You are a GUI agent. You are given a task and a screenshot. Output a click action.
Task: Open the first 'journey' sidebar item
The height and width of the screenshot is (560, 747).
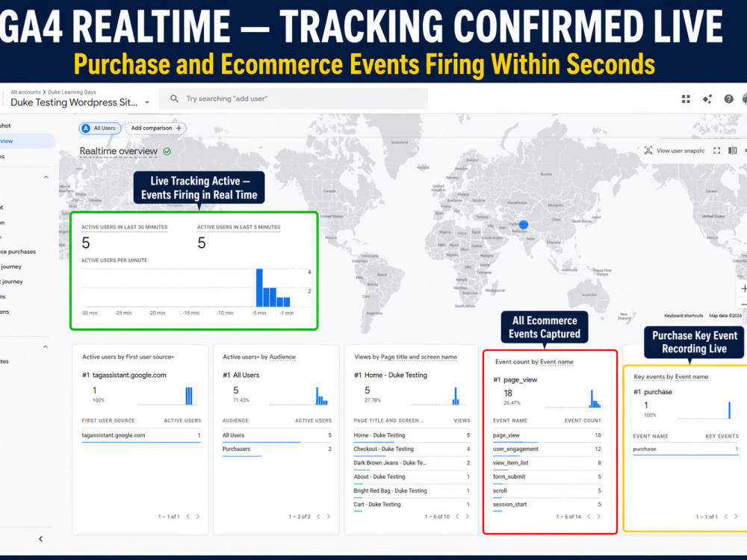pyautogui.click(x=11, y=267)
